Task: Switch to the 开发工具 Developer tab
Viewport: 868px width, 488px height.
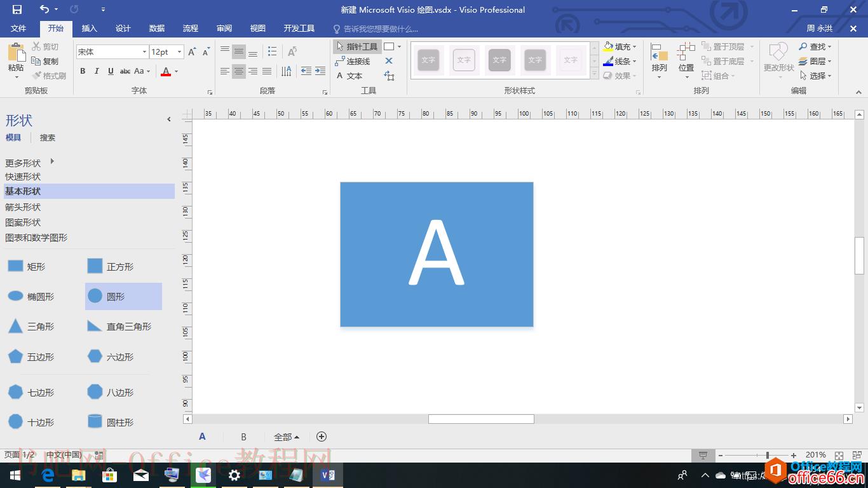Action: (299, 29)
